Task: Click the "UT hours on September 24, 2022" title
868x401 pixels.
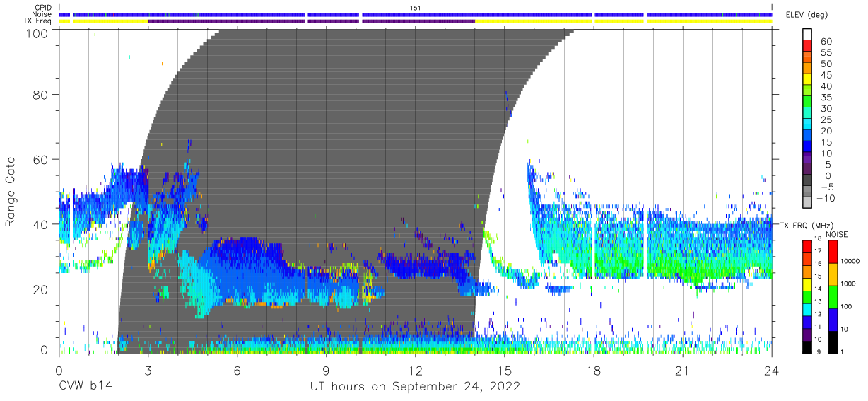Action: [416, 387]
